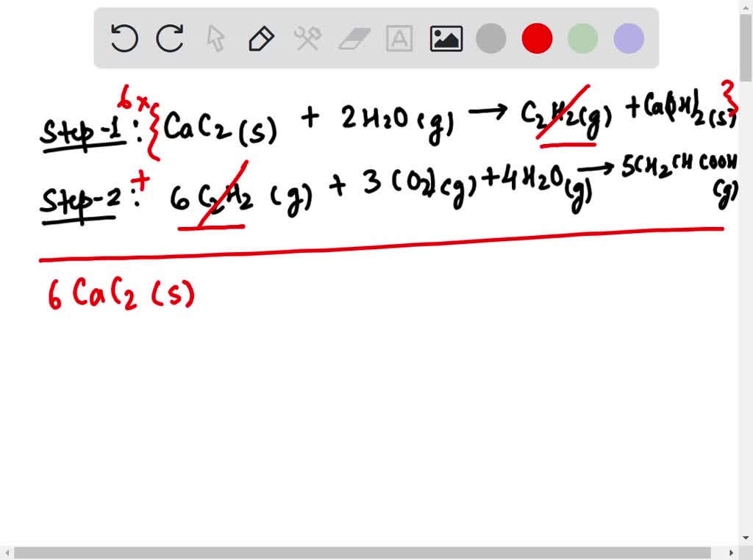Screen dimensions: 753x560
Task: Enable the purple drawing color
Action: tap(628, 39)
